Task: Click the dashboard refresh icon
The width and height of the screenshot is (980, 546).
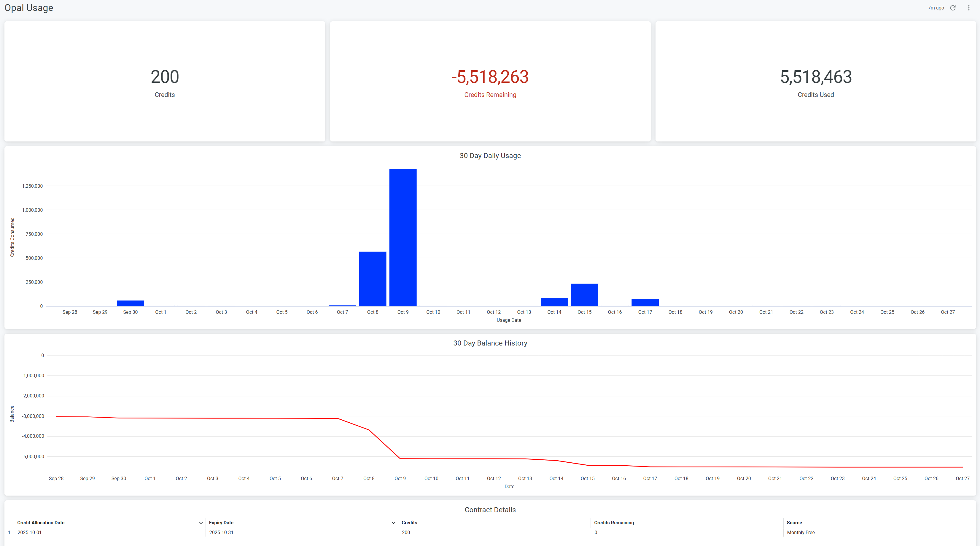Action: click(953, 8)
